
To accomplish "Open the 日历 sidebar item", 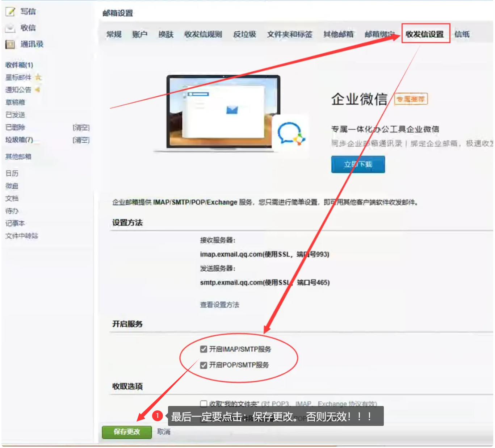I will coord(12,173).
